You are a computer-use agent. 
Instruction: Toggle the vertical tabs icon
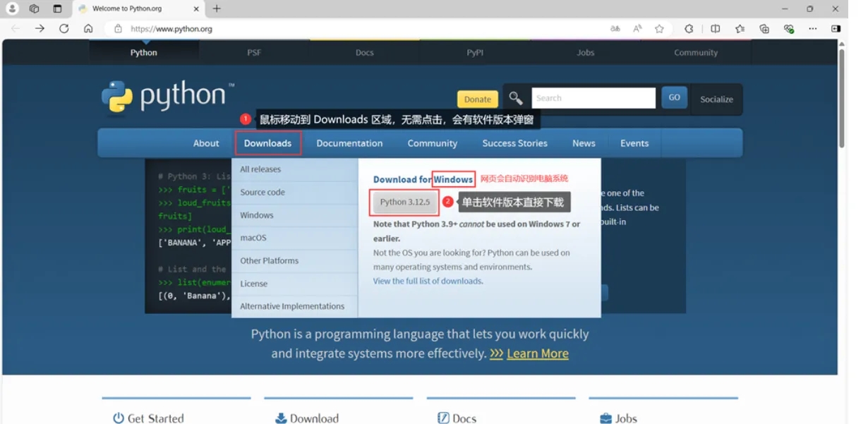pos(57,8)
